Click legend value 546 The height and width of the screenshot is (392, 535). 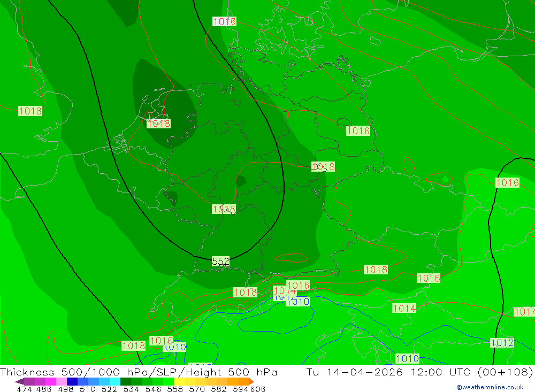(153, 389)
